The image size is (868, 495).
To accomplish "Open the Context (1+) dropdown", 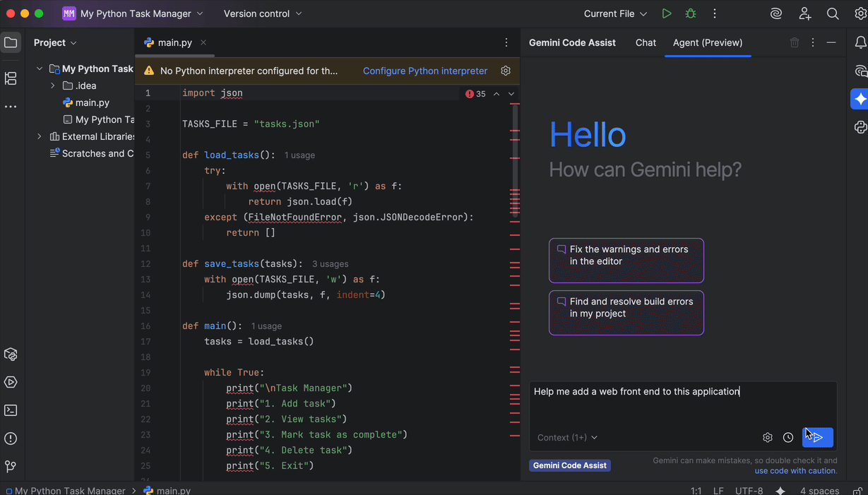I will (567, 437).
